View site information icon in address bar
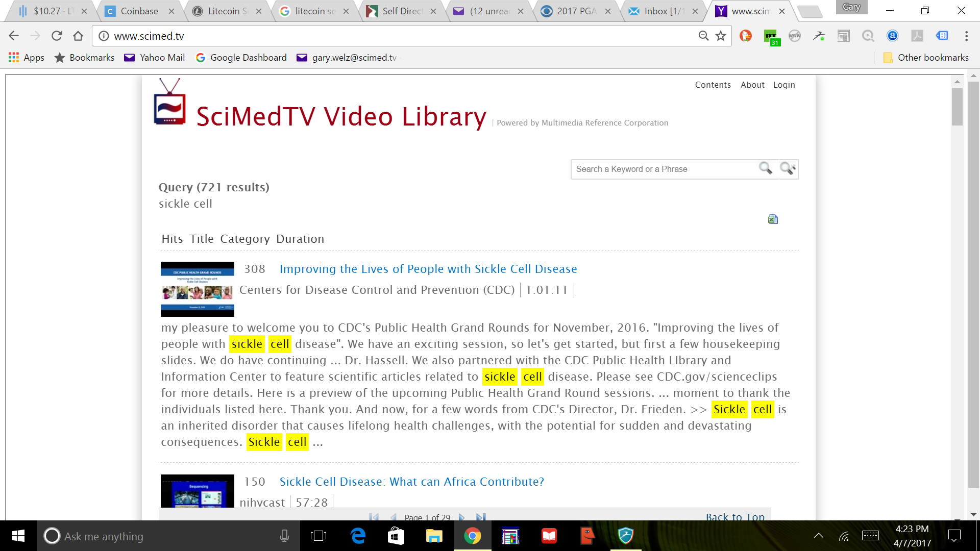This screenshot has height=551, width=980. (104, 36)
